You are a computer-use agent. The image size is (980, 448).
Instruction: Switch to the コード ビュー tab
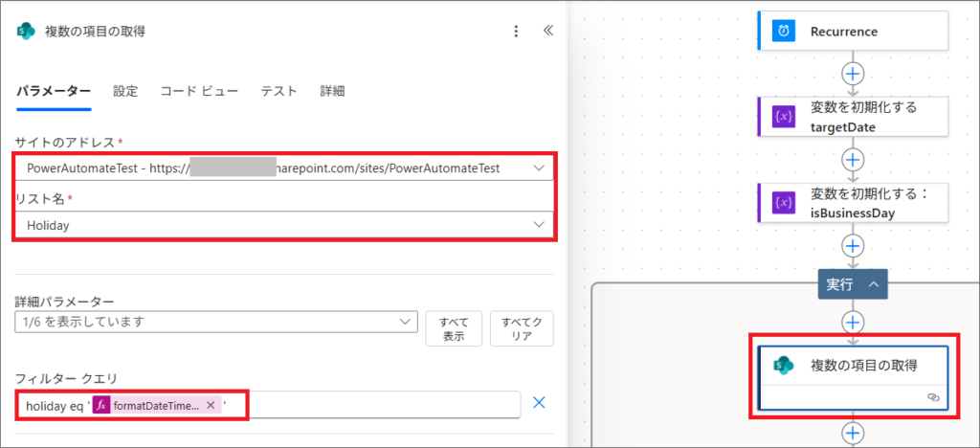point(199,91)
